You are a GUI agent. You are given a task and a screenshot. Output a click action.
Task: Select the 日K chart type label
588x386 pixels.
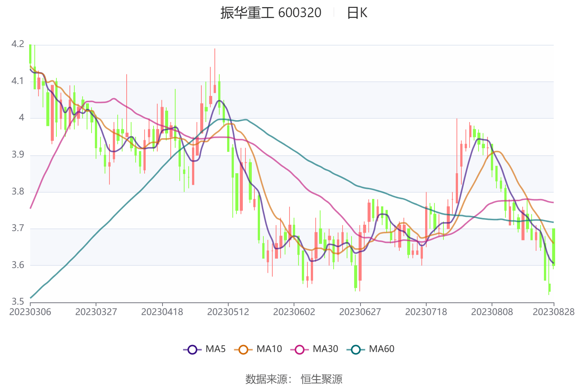point(357,13)
